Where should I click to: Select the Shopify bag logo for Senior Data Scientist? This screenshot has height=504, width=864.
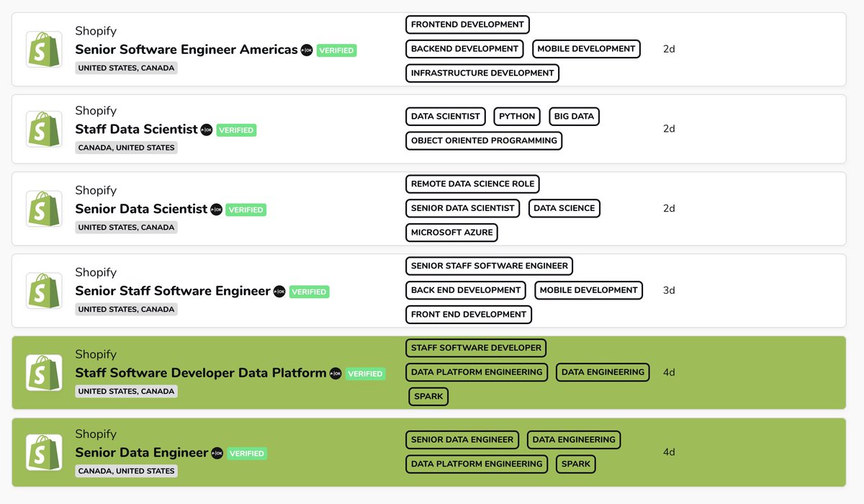[x=44, y=209]
